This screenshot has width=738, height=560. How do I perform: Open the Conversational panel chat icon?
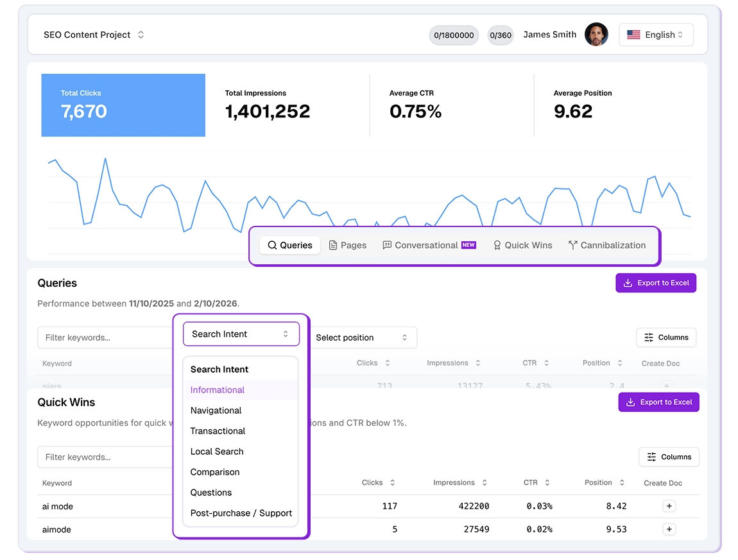coord(386,245)
